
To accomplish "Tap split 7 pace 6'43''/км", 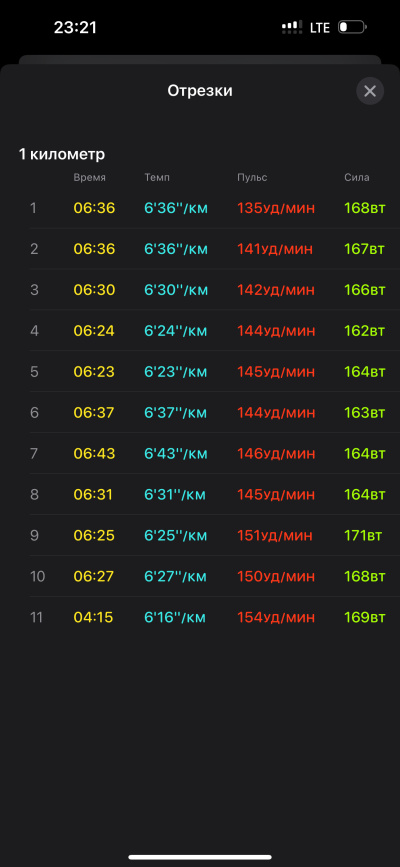I will pos(176,454).
